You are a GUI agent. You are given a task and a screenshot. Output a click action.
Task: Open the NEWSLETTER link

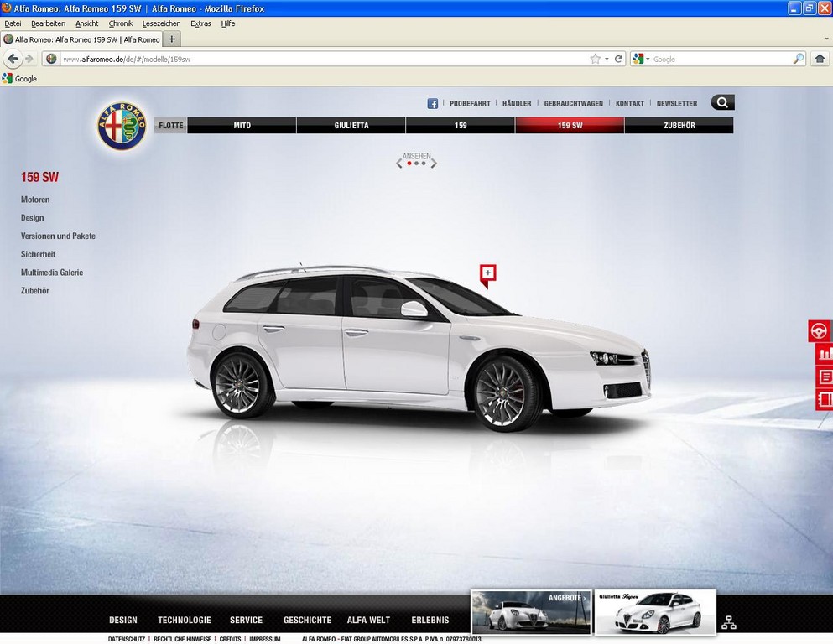(677, 103)
